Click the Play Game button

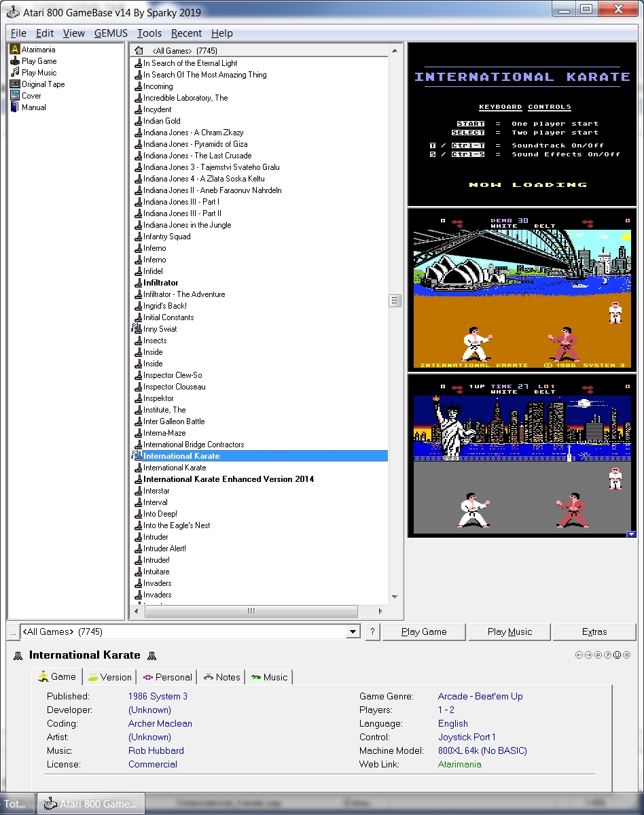(424, 632)
